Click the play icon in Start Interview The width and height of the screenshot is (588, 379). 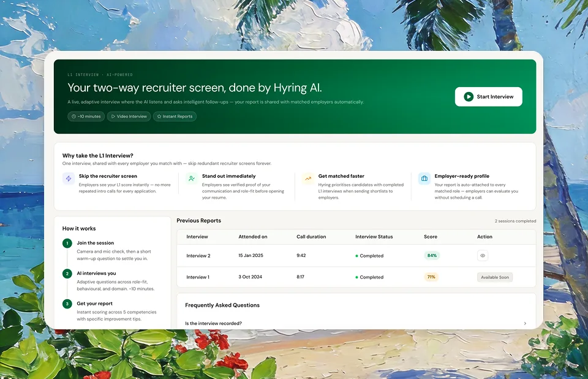[x=469, y=96]
